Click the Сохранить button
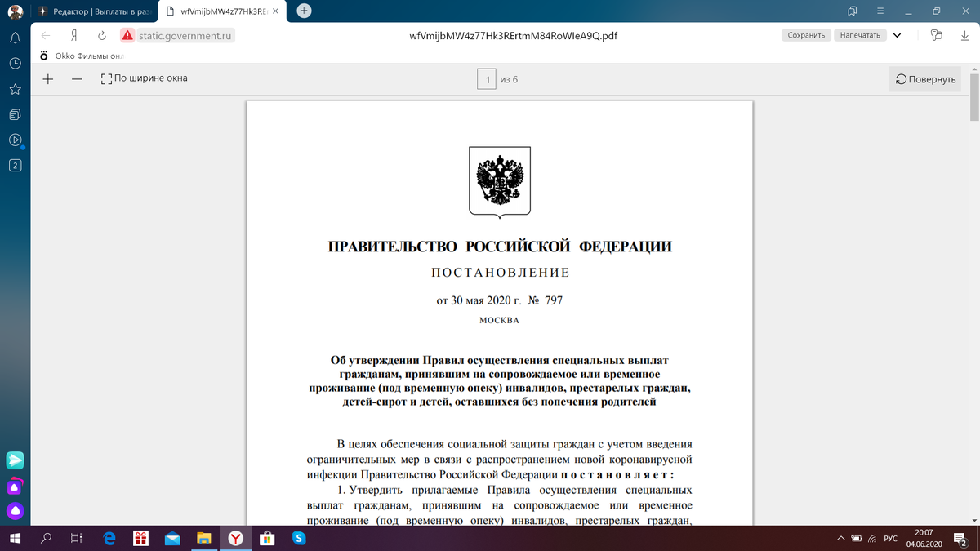Viewport: 980px width, 551px height. coord(806,35)
